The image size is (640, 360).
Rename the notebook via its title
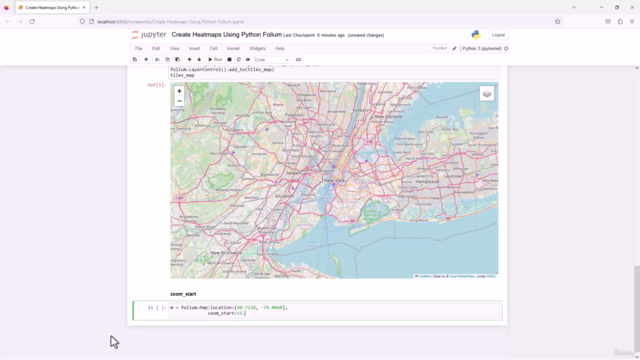(x=227, y=35)
